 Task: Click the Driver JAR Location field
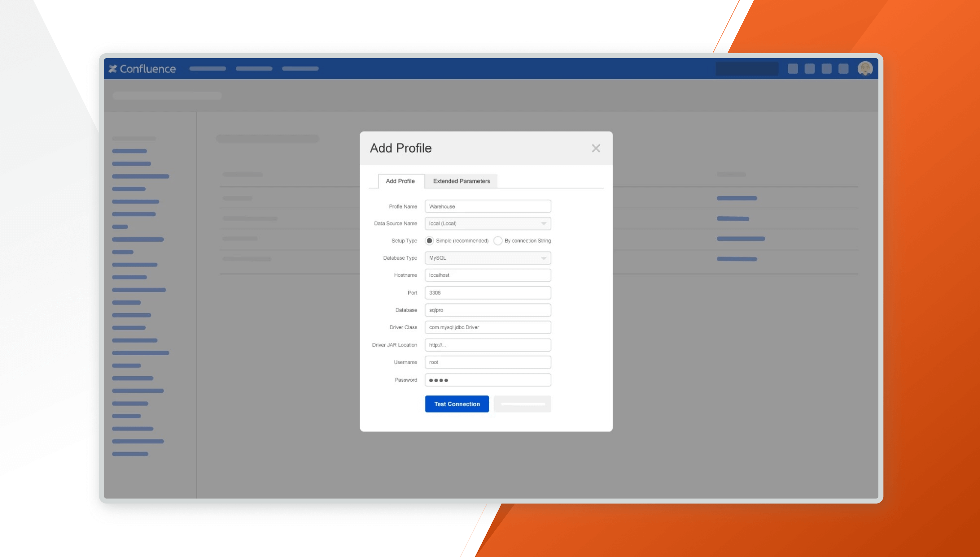pos(487,345)
